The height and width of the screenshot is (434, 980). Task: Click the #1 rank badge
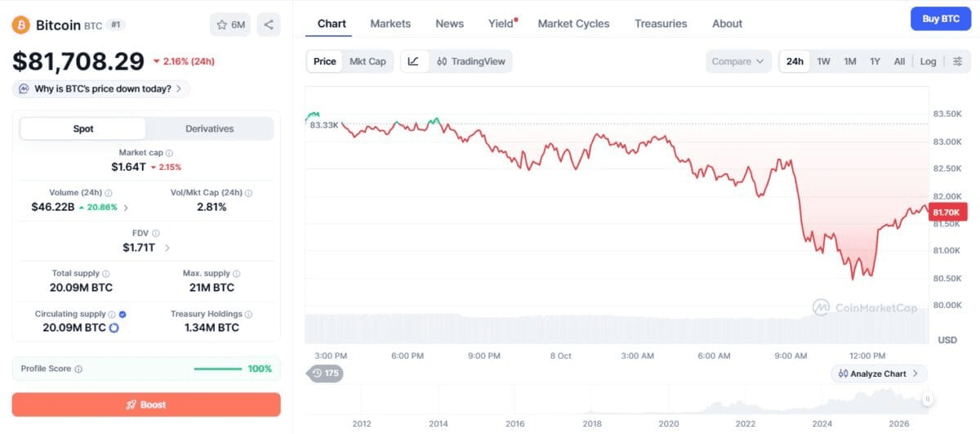[115, 25]
